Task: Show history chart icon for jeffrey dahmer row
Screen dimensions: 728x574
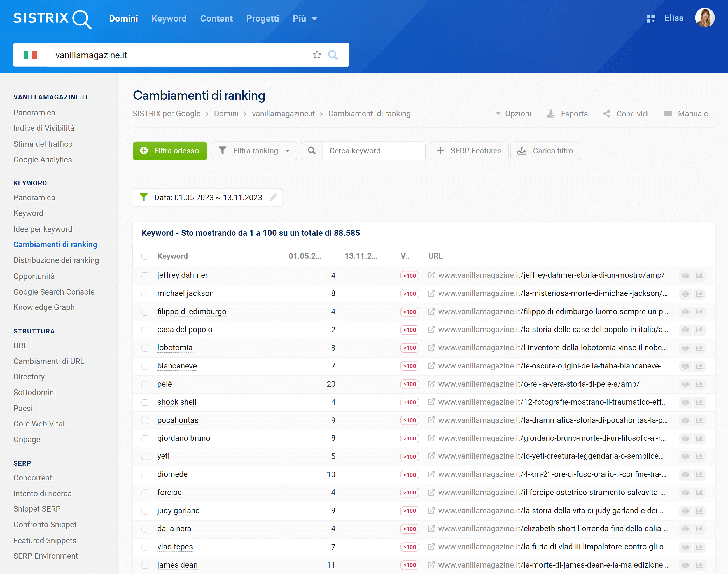Action: [699, 276]
